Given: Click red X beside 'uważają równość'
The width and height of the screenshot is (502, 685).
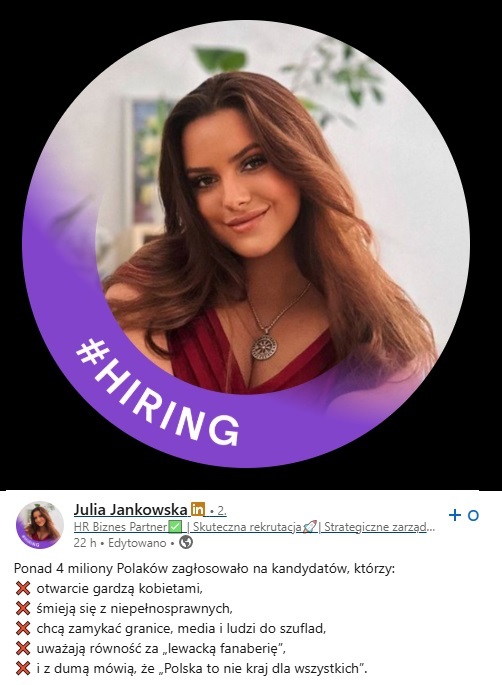Looking at the screenshot, I should (x=23, y=649).
